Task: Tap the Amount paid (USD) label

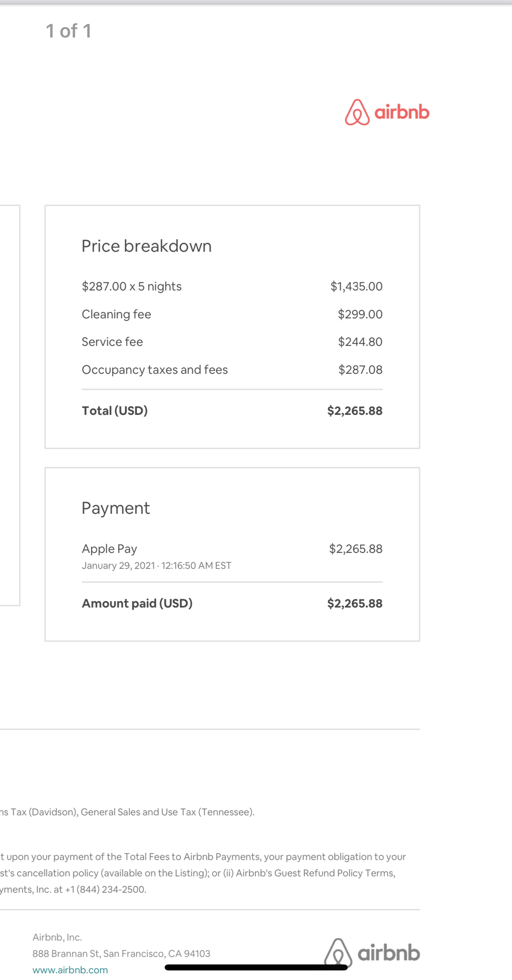Action: click(137, 603)
